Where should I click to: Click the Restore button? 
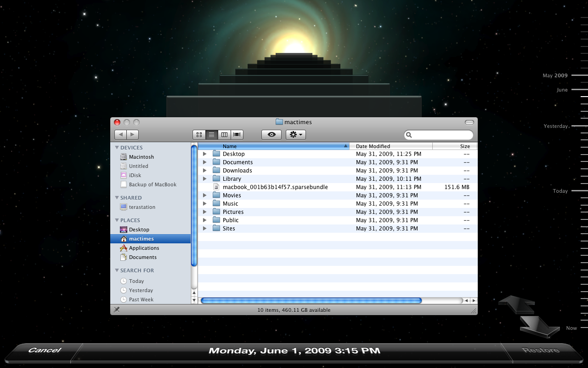click(541, 351)
